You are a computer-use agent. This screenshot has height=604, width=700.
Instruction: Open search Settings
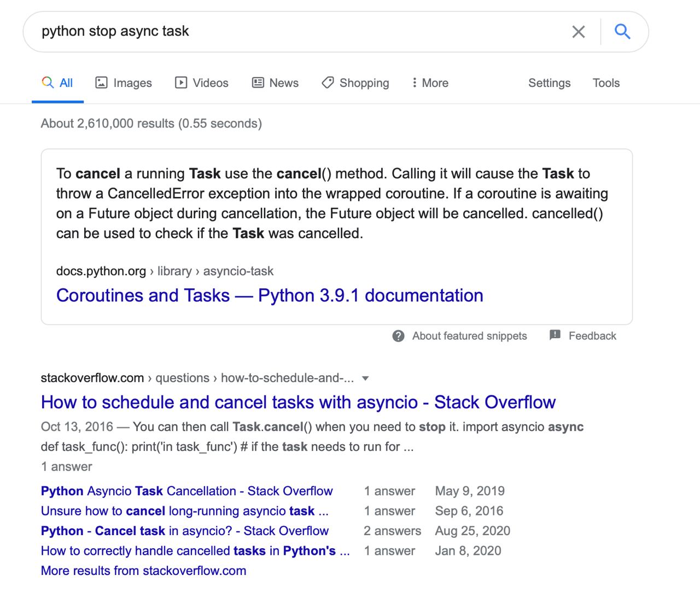point(549,83)
